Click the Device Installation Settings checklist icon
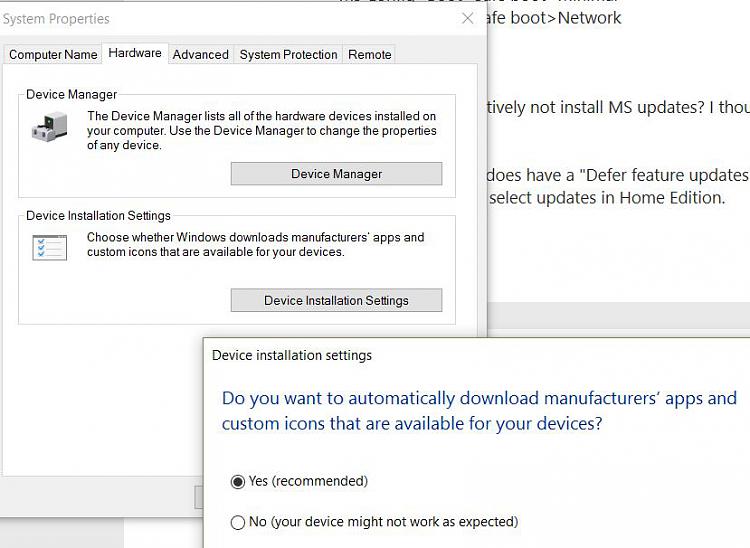Screen dimensions: 750x548 coord(49,247)
